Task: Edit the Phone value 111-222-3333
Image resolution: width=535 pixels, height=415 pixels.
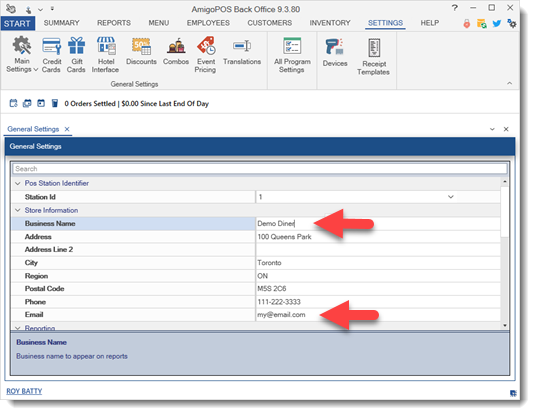Action: pyautogui.click(x=378, y=302)
